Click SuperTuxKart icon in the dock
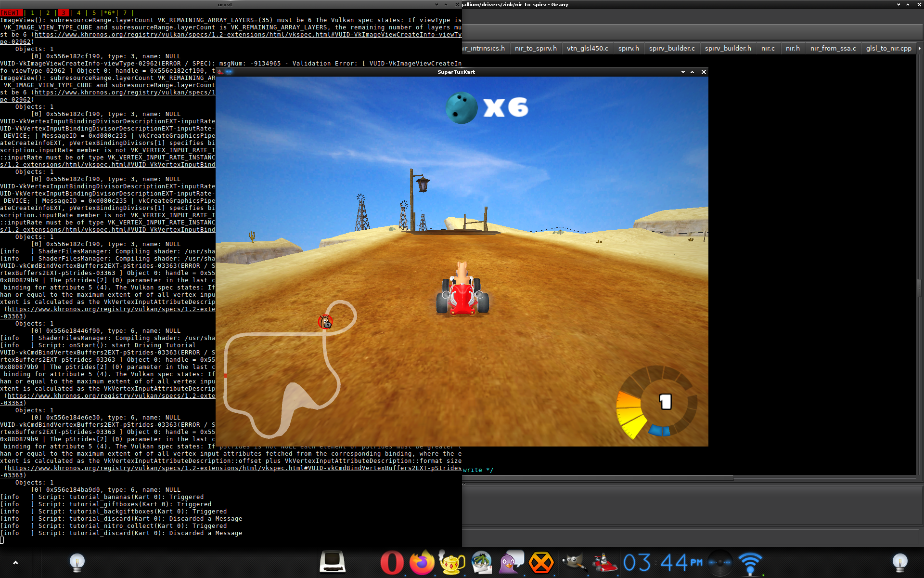 pyautogui.click(x=604, y=563)
